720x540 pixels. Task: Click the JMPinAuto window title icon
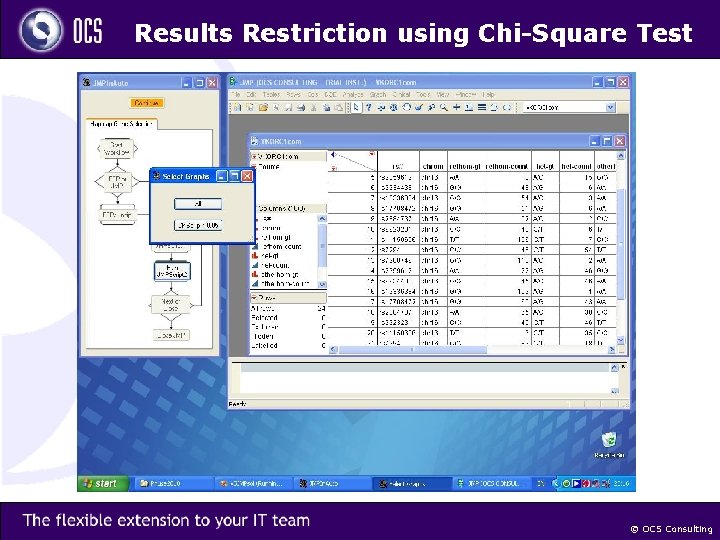[x=86, y=83]
